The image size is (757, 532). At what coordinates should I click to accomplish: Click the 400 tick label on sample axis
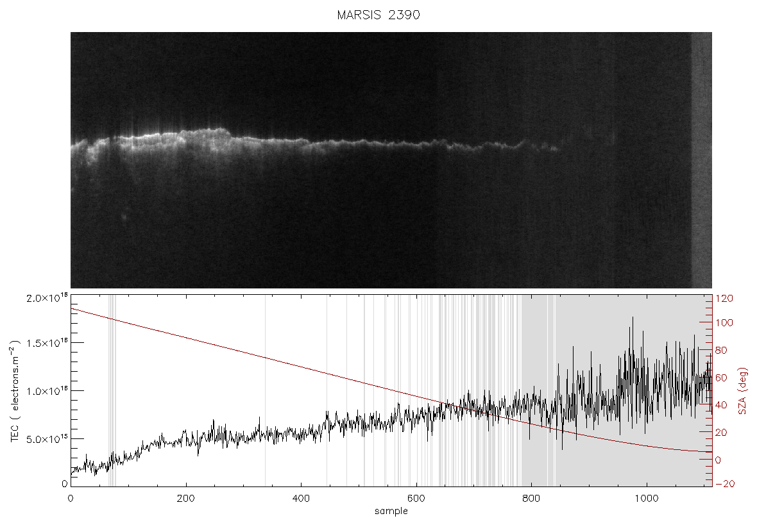(x=301, y=499)
